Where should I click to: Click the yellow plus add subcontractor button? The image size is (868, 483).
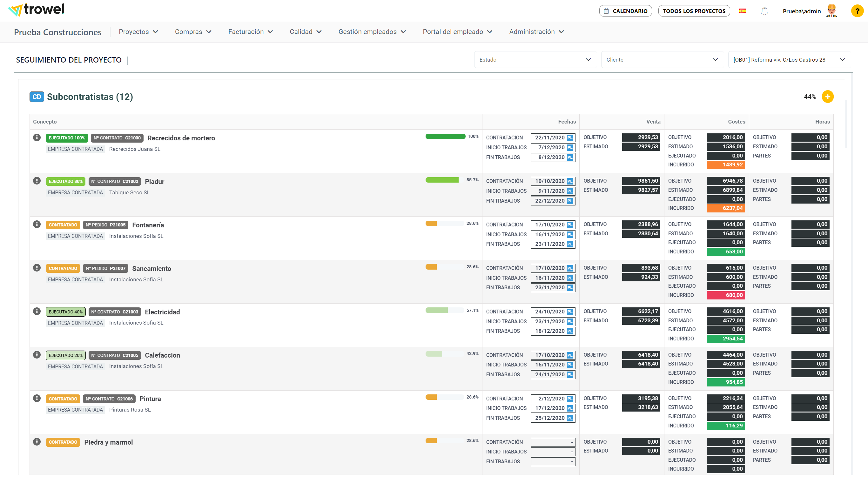[x=827, y=97]
